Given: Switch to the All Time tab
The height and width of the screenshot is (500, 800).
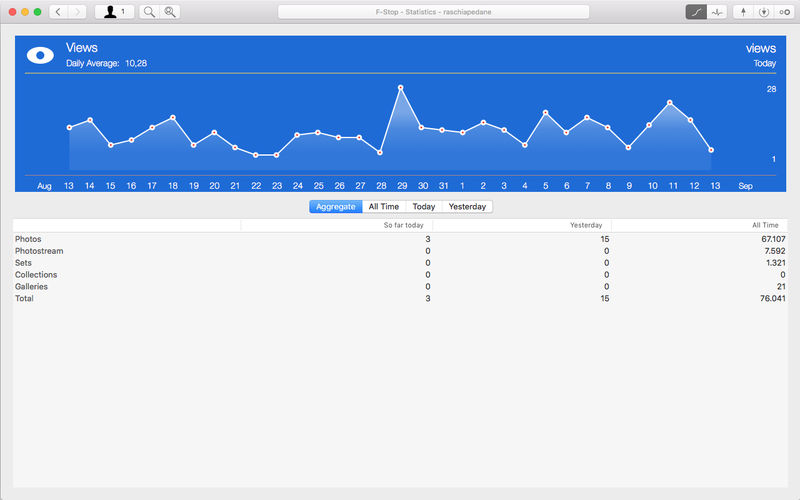Looking at the screenshot, I should coord(384,207).
